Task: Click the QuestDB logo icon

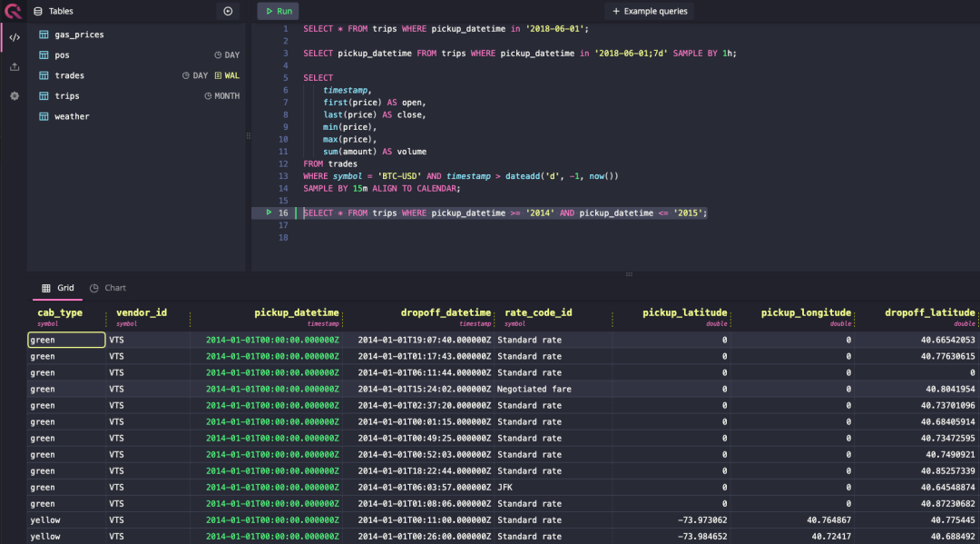Action: pyautogui.click(x=13, y=11)
